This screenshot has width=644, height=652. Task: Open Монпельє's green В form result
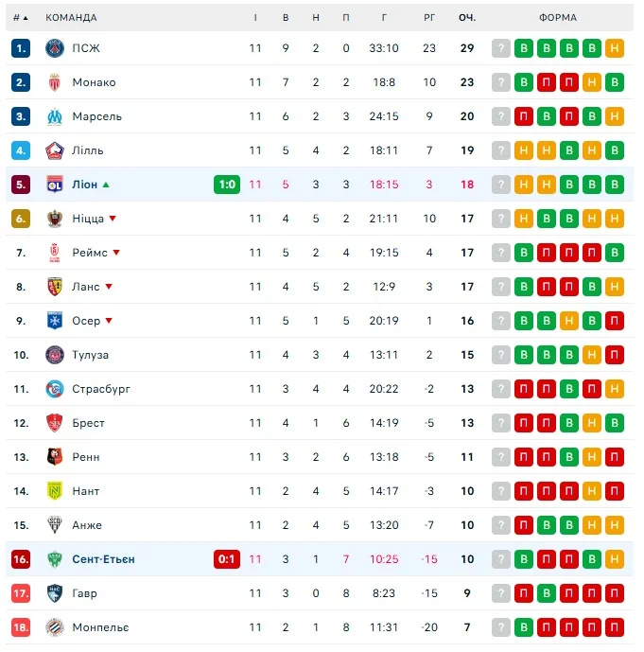524,627
